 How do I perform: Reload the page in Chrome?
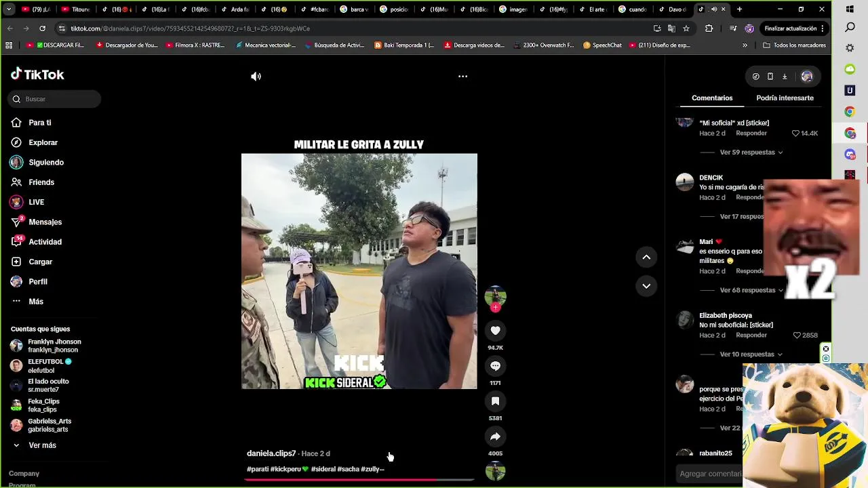42,28
